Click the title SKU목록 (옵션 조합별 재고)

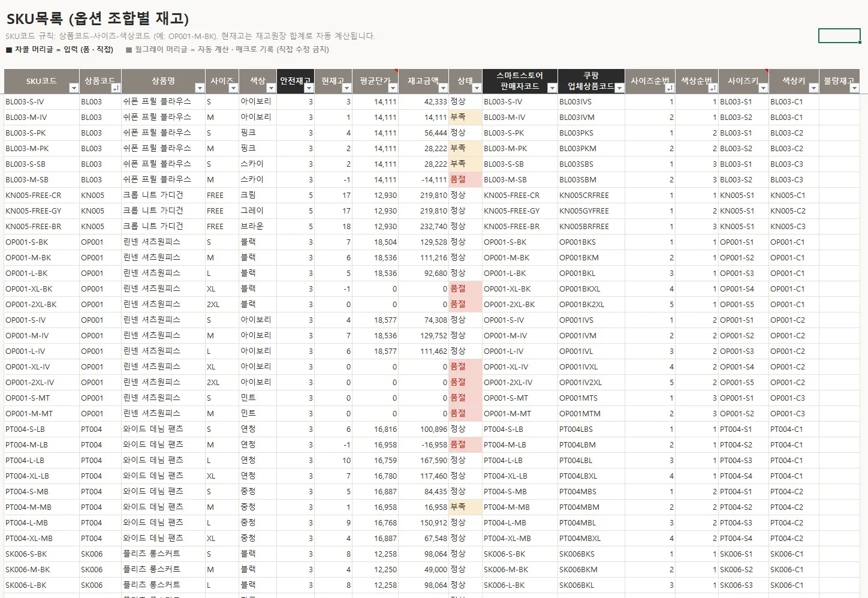pos(98,19)
